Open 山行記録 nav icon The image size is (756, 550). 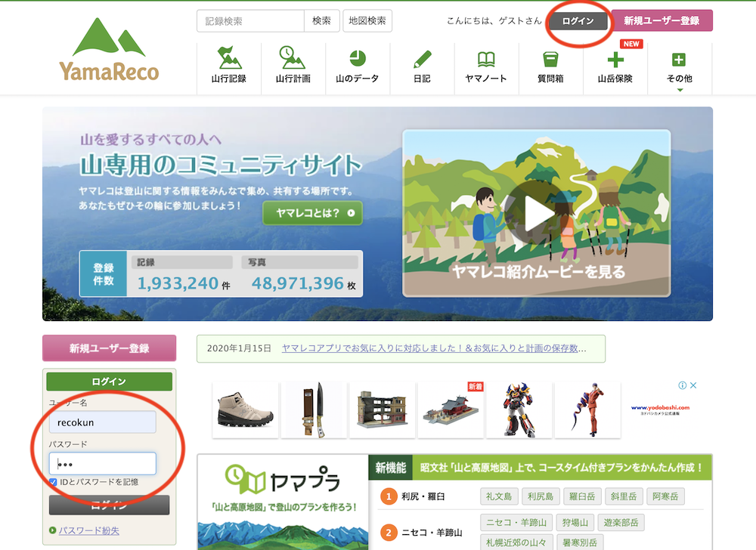click(229, 65)
